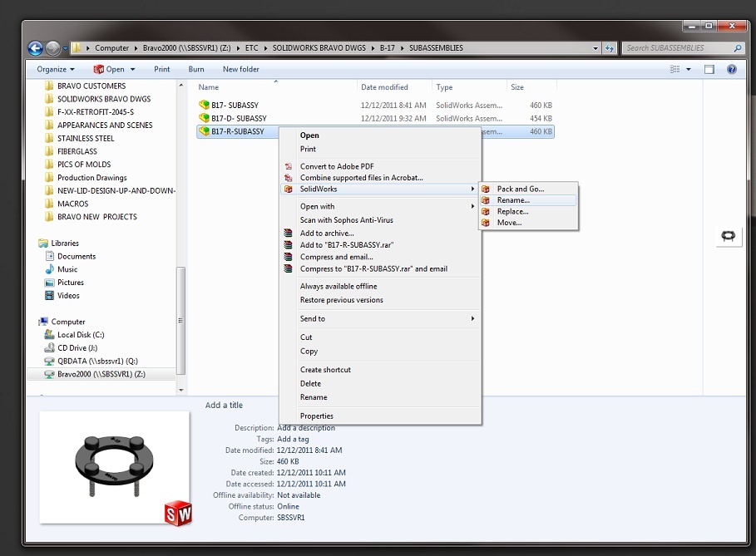Click the '12/12/2011 9:32 AM' date cell
This screenshot has width=756, height=556.
[x=393, y=118]
